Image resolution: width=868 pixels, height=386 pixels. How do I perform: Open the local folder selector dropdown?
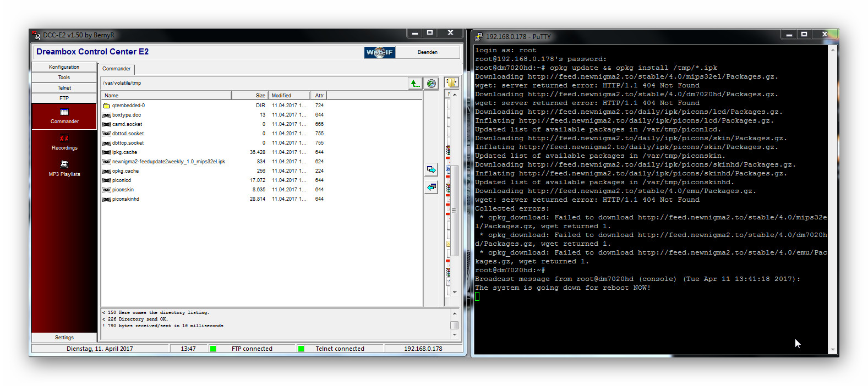coord(451,82)
